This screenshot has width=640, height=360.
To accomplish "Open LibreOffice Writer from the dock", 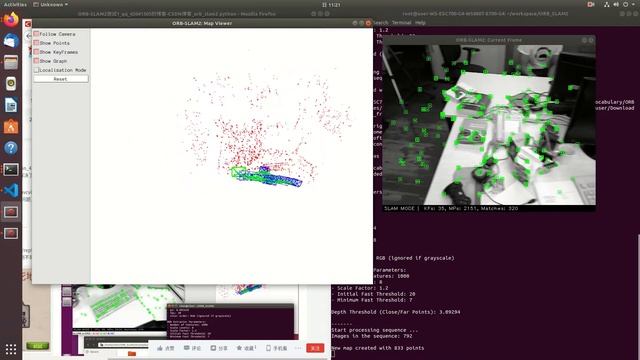I will 11,105.
